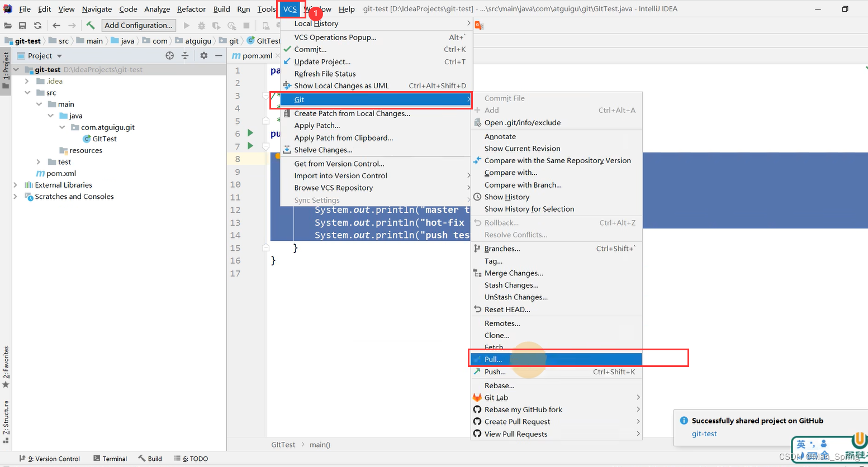
Task: Click Add Configuration button
Action: pyautogui.click(x=139, y=25)
